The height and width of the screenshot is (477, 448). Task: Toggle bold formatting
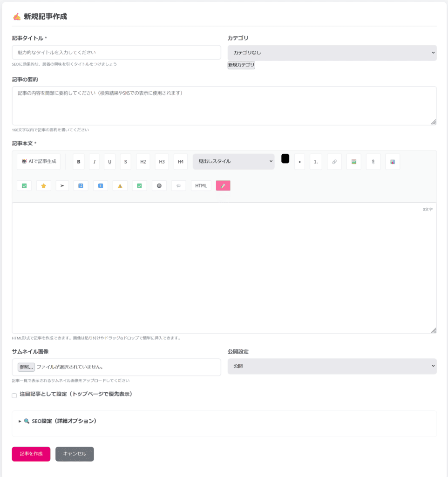coord(79,162)
